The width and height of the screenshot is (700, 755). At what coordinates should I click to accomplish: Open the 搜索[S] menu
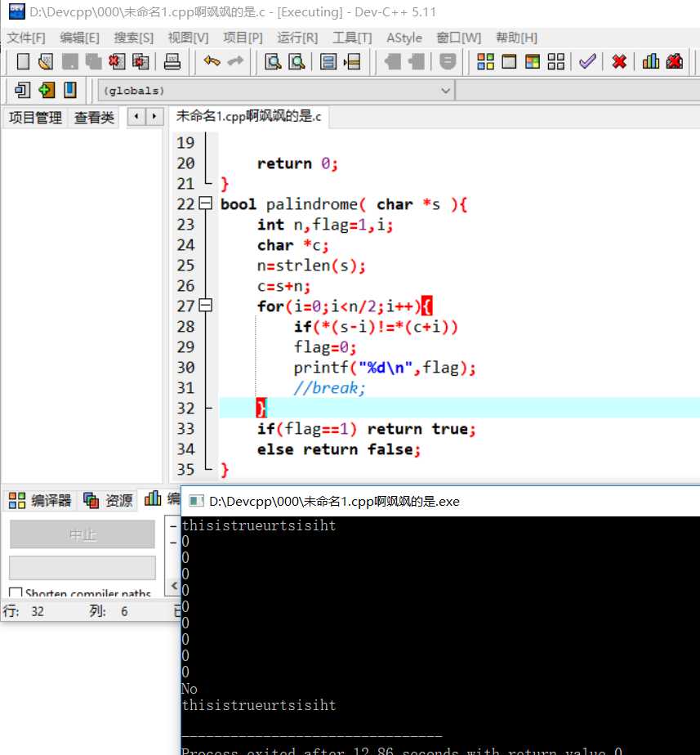coord(133,38)
